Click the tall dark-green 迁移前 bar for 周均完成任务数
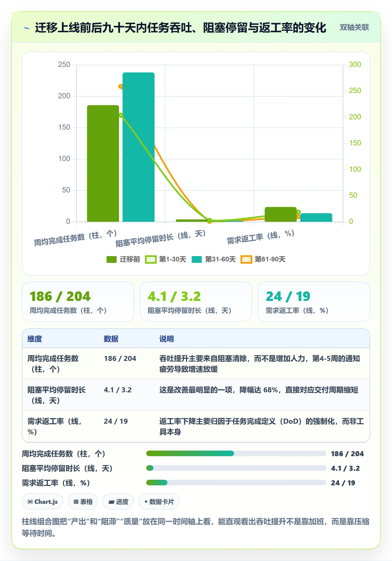The height and width of the screenshot is (561, 392). (103, 163)
